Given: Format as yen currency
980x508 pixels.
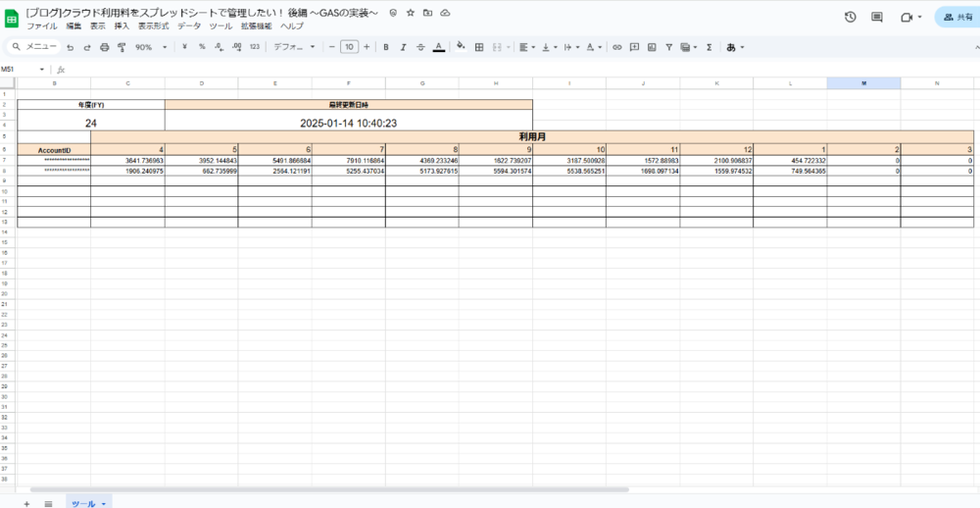Looking at the screenshot, I should pyautogui.click(x=185, y=47).
